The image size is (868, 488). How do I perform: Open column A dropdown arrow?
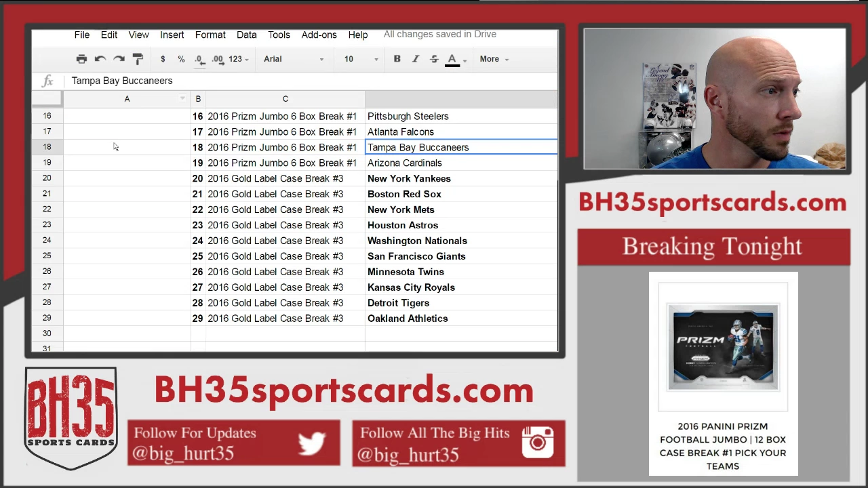coord(182,99)
